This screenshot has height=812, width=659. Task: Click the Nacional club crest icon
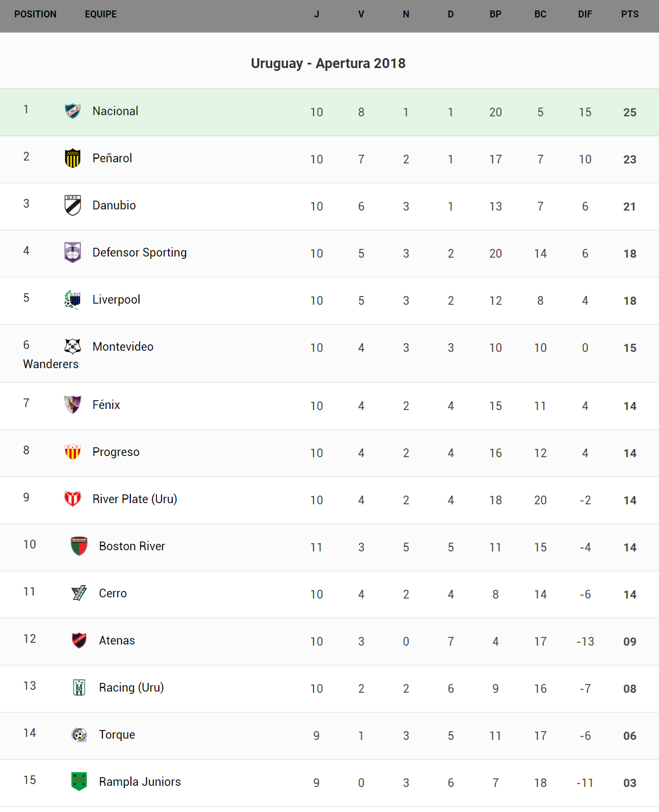point(73,111)
